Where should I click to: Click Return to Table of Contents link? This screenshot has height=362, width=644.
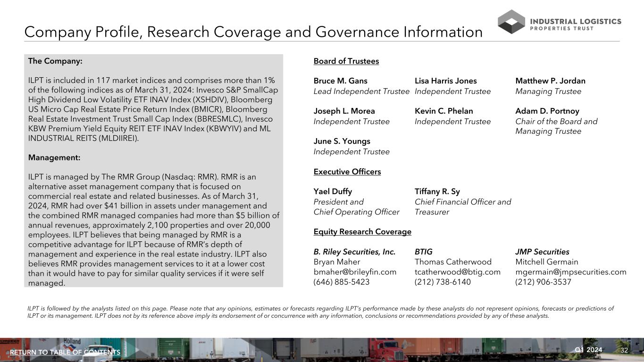65,353
